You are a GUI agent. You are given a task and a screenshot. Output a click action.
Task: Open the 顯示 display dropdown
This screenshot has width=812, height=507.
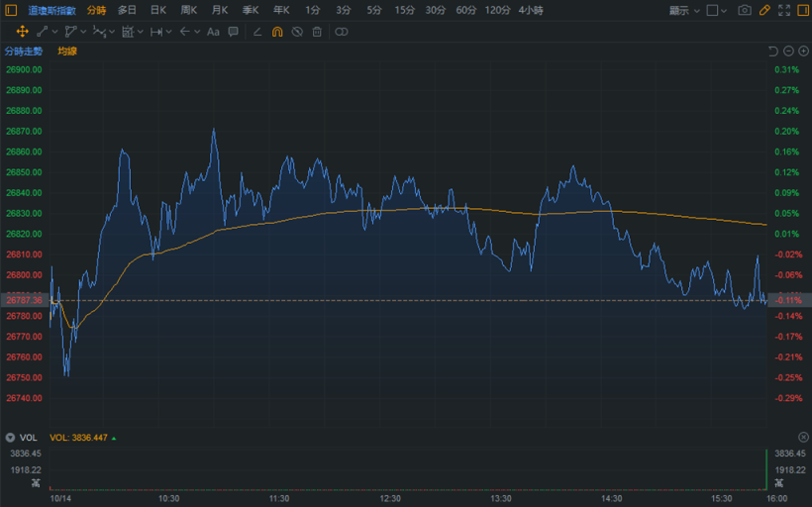[x=684, y=10]
